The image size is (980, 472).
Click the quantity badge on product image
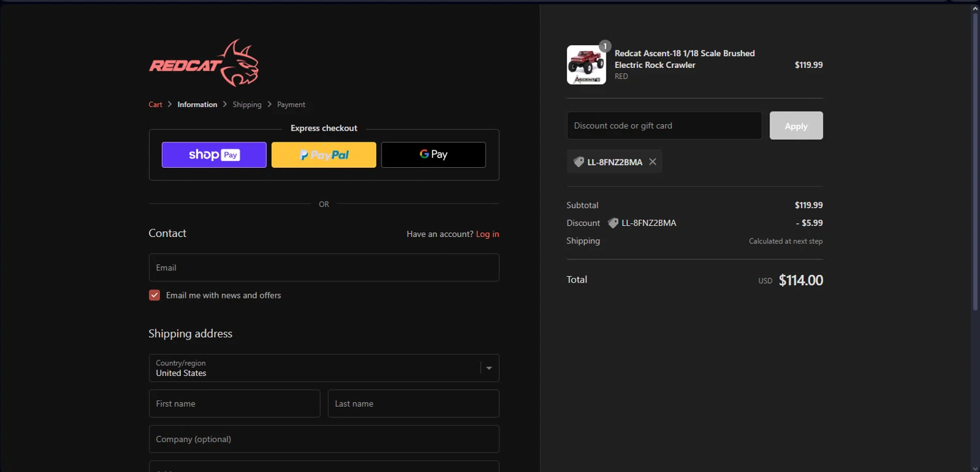tap(605, 46)
